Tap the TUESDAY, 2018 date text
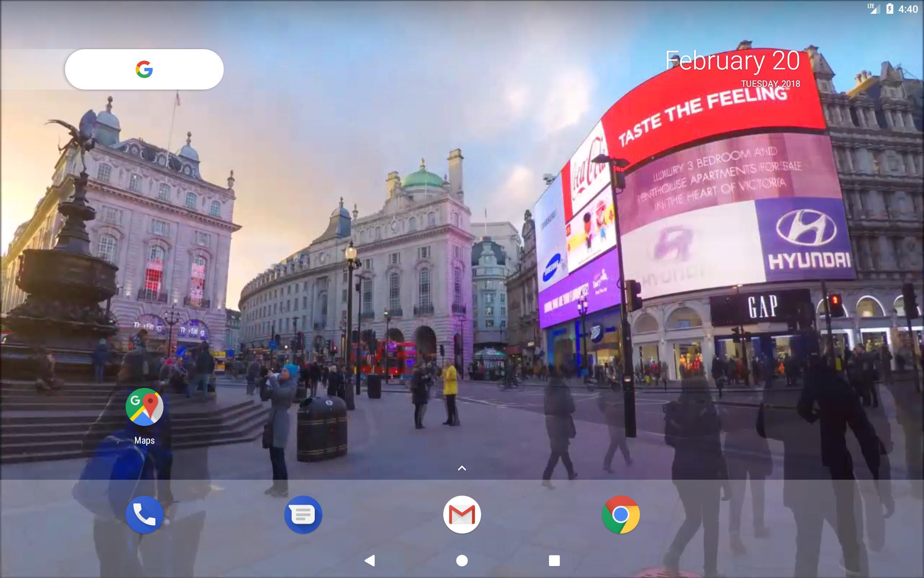924x578 pixels. coord(771,84)
